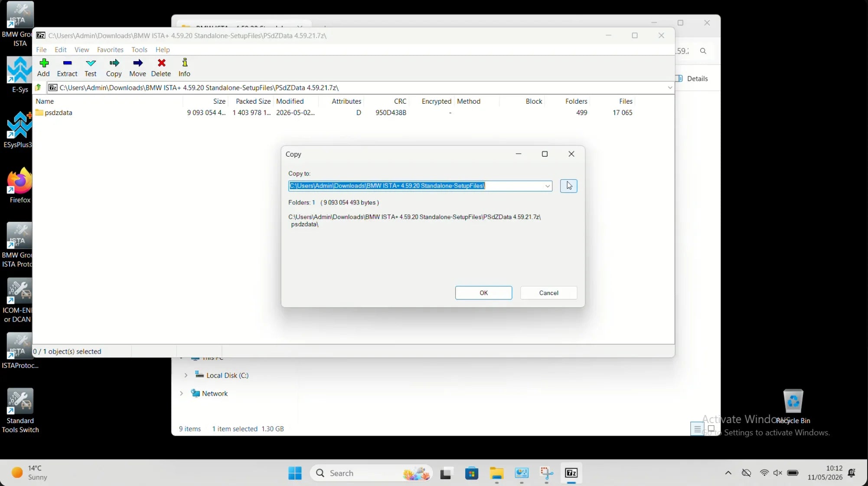The width and height of the screenshot is (868, 486).
Task: Click the Move toolbar icon
Action: [x=138, y=68]
